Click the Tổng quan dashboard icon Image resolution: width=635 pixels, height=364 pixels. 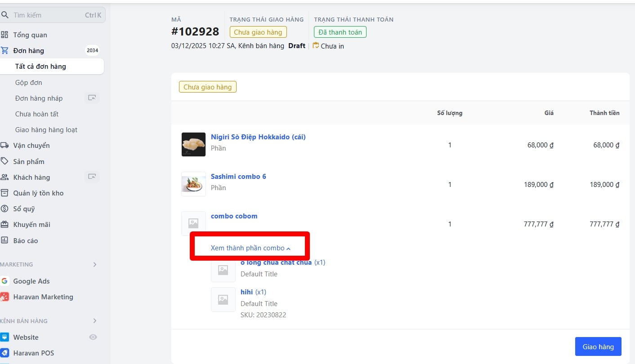(x=4, y=35)
